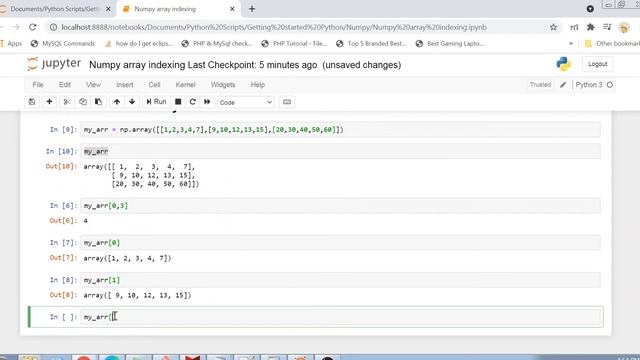Click the Python logo icon

point(563,64)
